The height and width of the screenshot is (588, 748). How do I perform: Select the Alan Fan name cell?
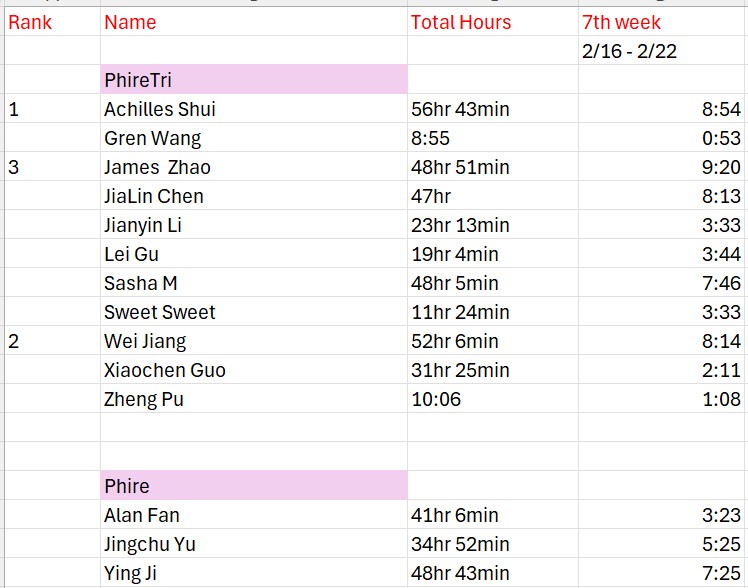click(254, 515)
